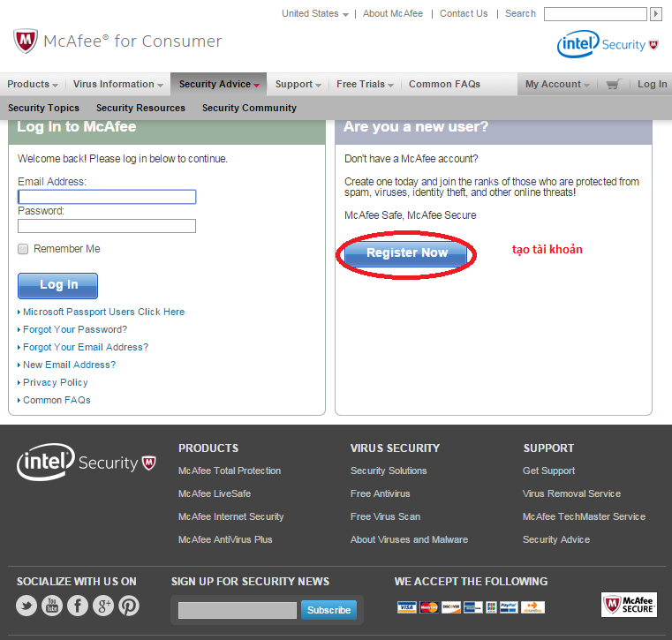Expand the Virus Information menu
Image resolution: width=672 pixels, height=640 pixels.
pos(117,84)
